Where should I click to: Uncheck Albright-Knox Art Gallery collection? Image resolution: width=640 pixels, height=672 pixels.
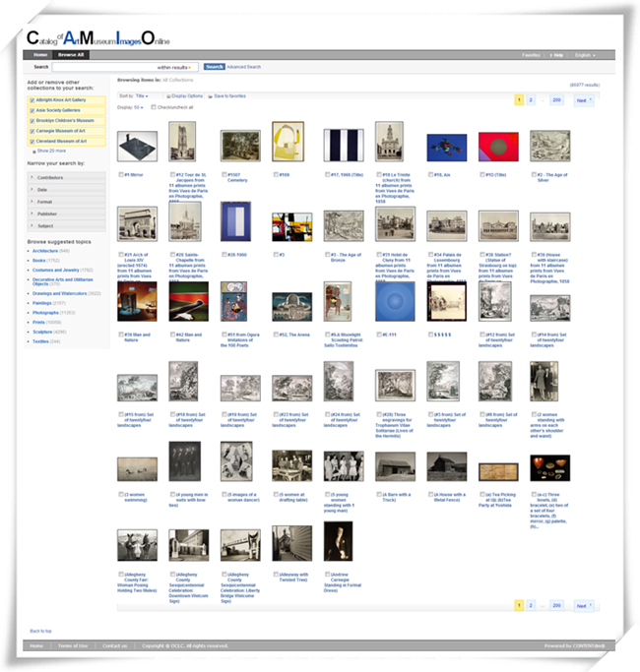(x=32, y=100)
